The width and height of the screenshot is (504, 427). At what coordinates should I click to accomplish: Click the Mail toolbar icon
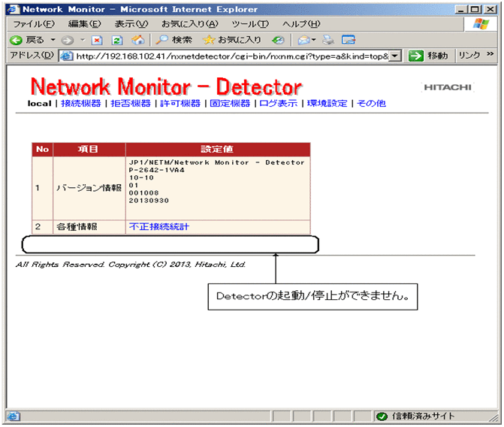[304, 41]
